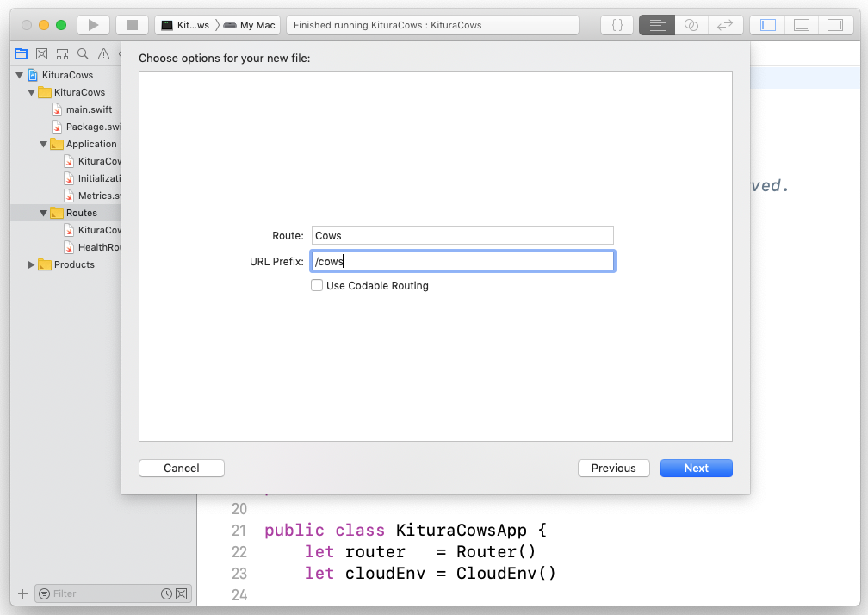Zoom the Xcode window with green button
This screenshot has width=868, height=615.
pos(61,25)
